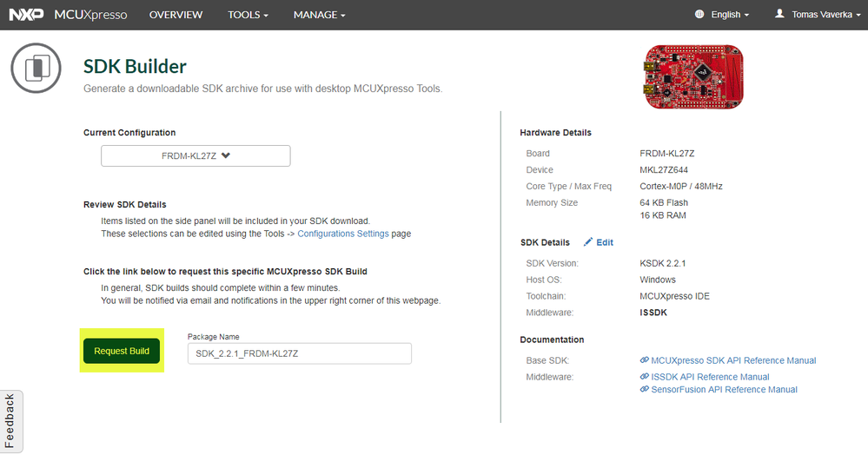Viewport: 868px width, 455px height.
Task: Expand the MANAGE menu
Action: 319,15
